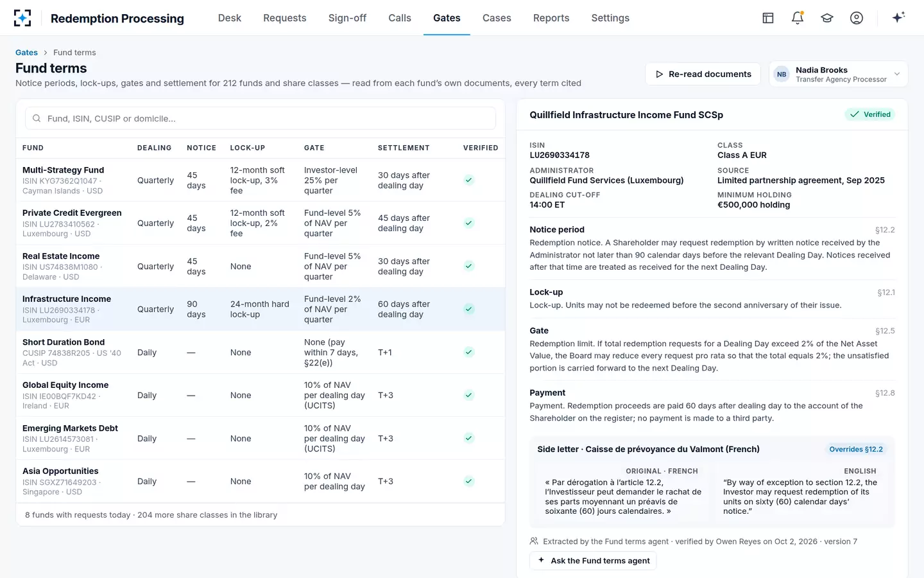Click verified checkmark for Multi-Strategy Fund
Viewport: 924px width, 578px height.
pos(469,180)
